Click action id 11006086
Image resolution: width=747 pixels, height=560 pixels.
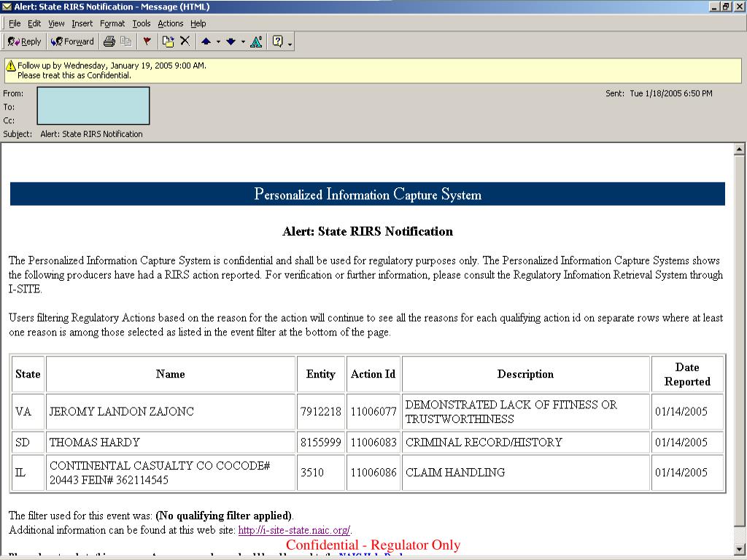click(x=373, y=472)
